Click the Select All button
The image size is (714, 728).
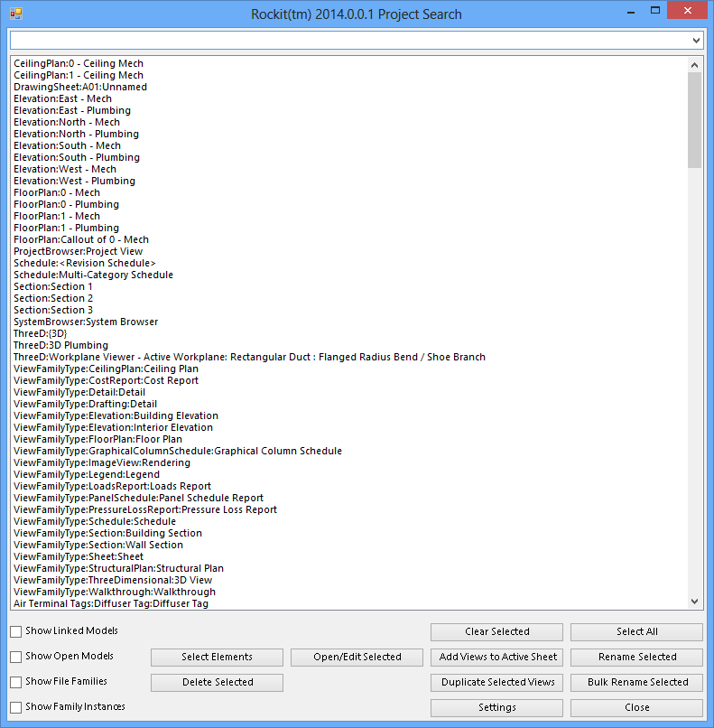coord(637,632)
